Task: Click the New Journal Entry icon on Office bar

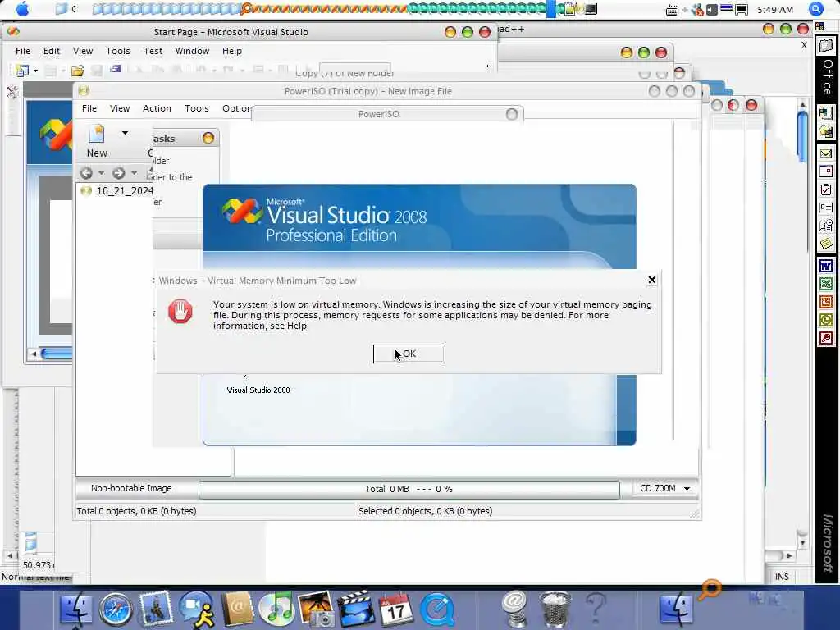Action: coord(826,226)
